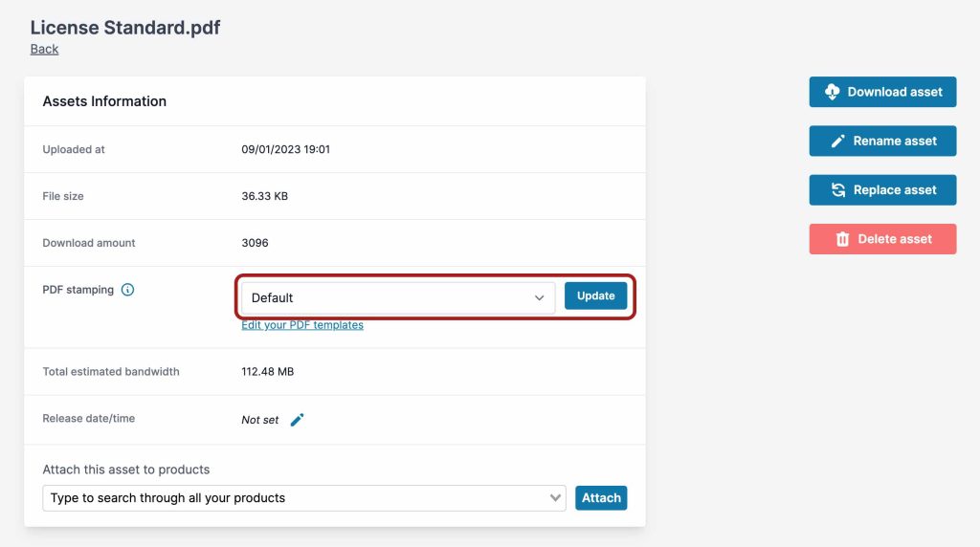Click the red Delete asset button label
The height and width of the screenshot is (547, 980).
(895, 239)
